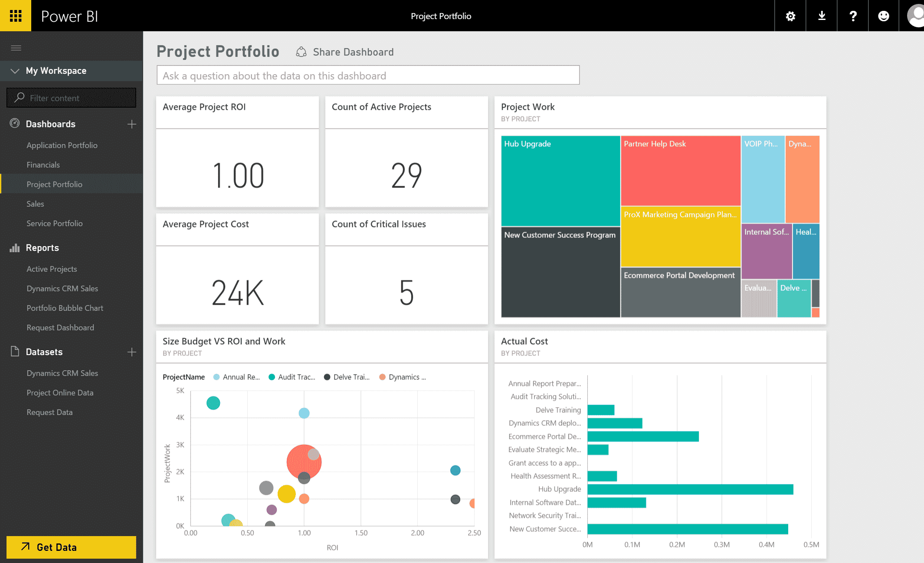Open the Count of Critical Issues tile
This screenshot has height=563, width=924.
(x=406, y=269)
